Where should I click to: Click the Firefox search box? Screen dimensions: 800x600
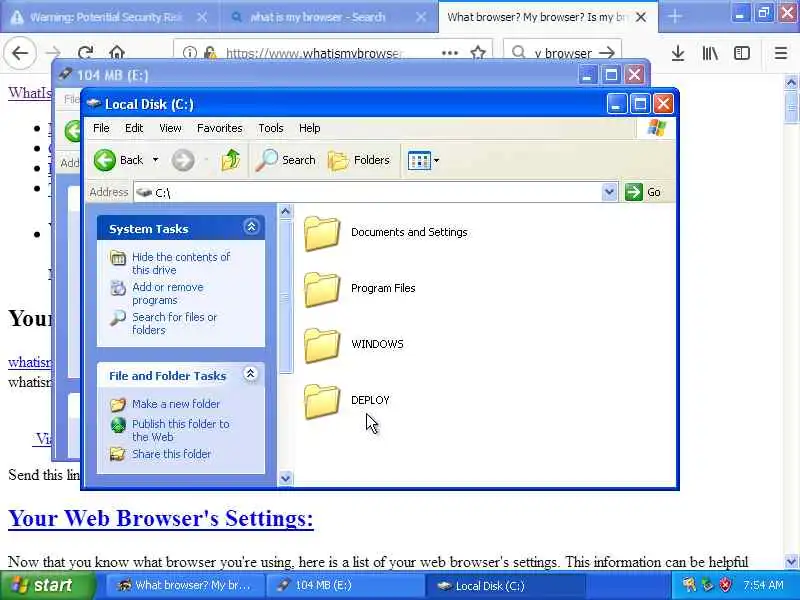(561, 53)
